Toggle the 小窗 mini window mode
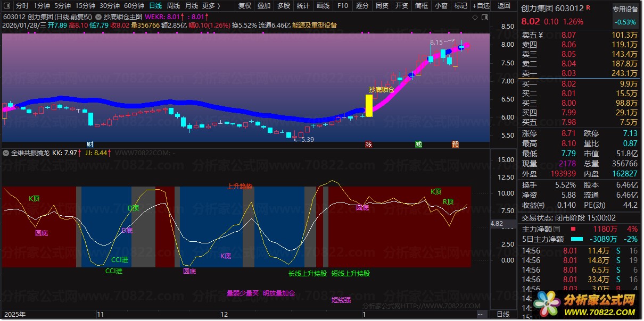Viewport: 644px width, 321px height. [441, 6]
